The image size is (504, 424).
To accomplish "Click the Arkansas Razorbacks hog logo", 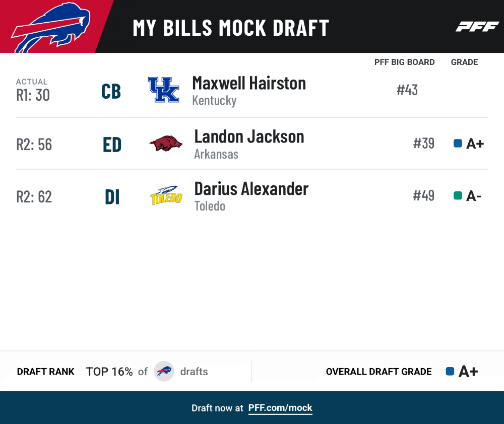I will [166, 143].
